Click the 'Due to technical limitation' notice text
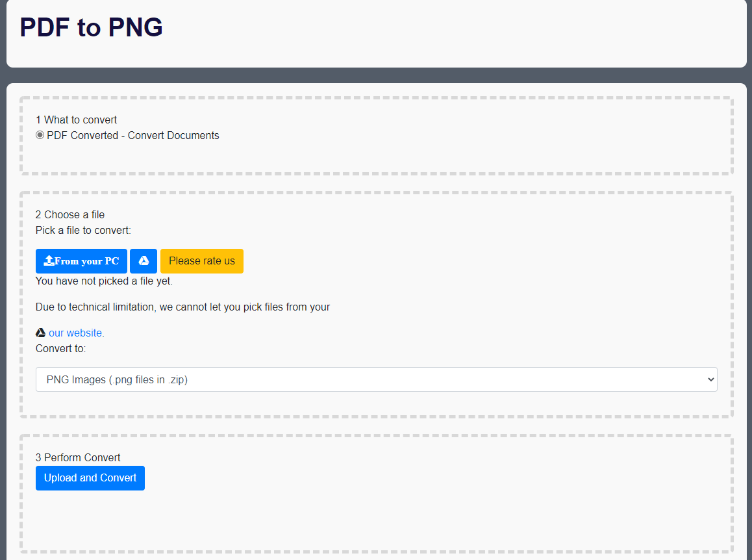The width and height of the screenshot is (752, 560). pyautogui.click(x=182, y=307)
